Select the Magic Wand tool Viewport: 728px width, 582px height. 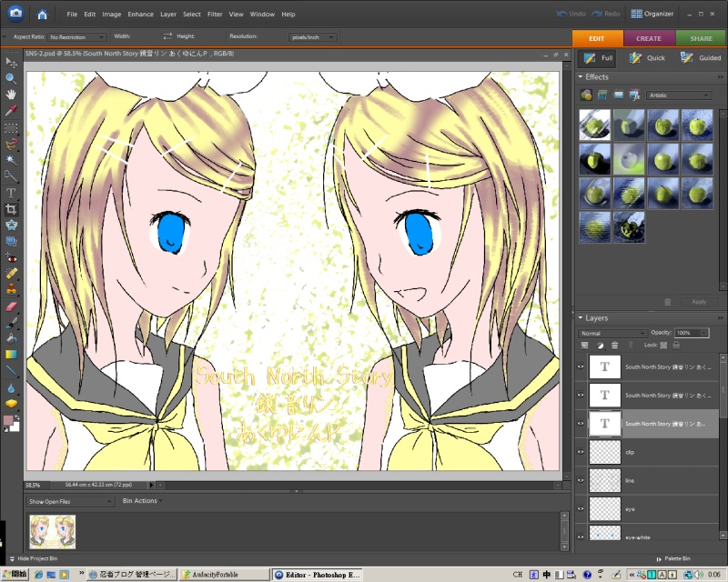(12, 160)
